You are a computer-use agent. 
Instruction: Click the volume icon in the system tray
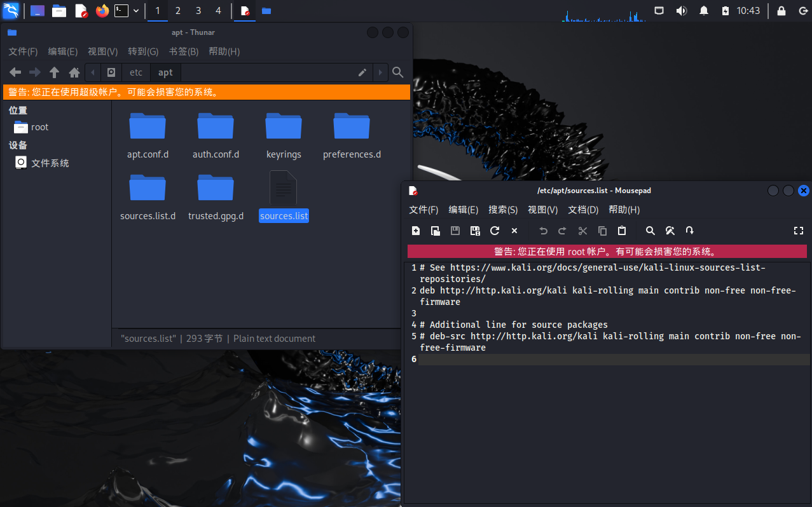(682, 11)
